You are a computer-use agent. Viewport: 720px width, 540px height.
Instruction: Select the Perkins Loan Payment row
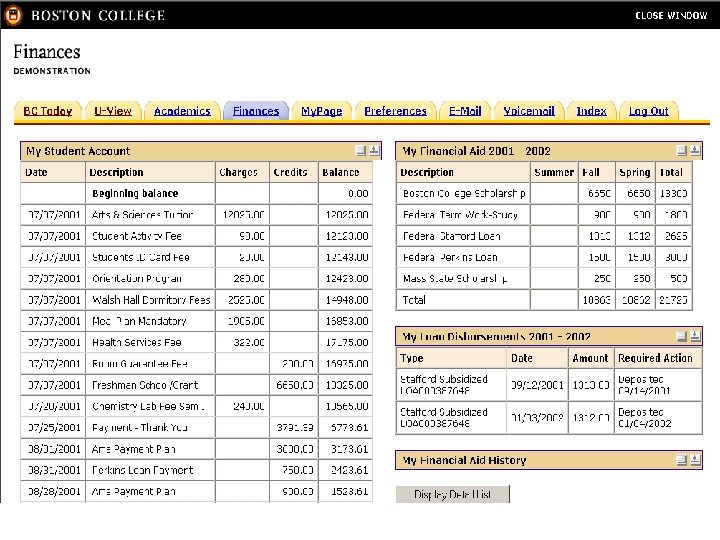(x=196, y=470)
